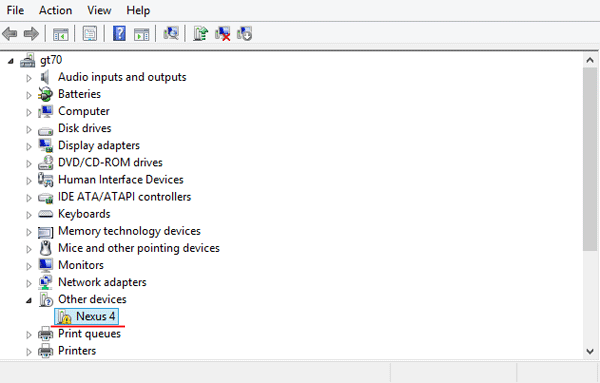The height and width of the screenshot is (383, 600).
Task: Click the Disable device down-arrow icon
Action: click(x=245, y=34)
